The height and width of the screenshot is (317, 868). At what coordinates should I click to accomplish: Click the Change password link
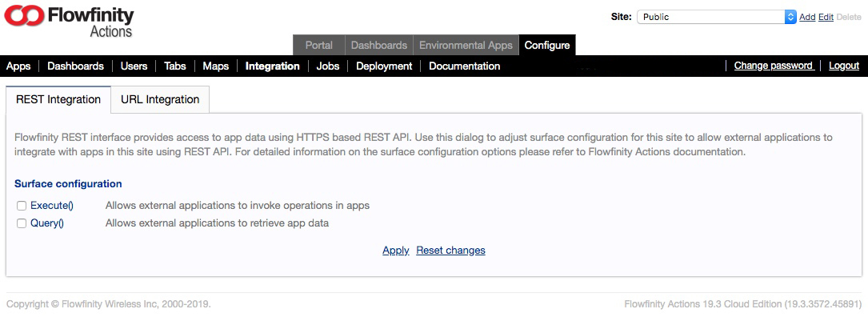click(774, 66)
